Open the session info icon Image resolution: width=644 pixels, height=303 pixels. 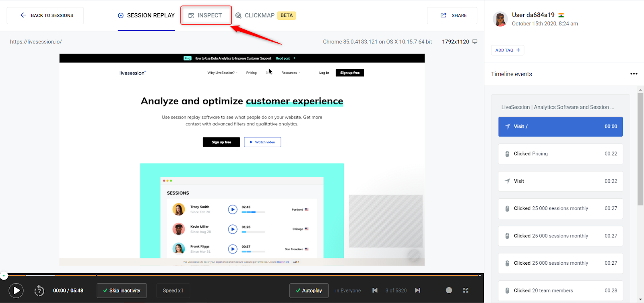[449, 290]
